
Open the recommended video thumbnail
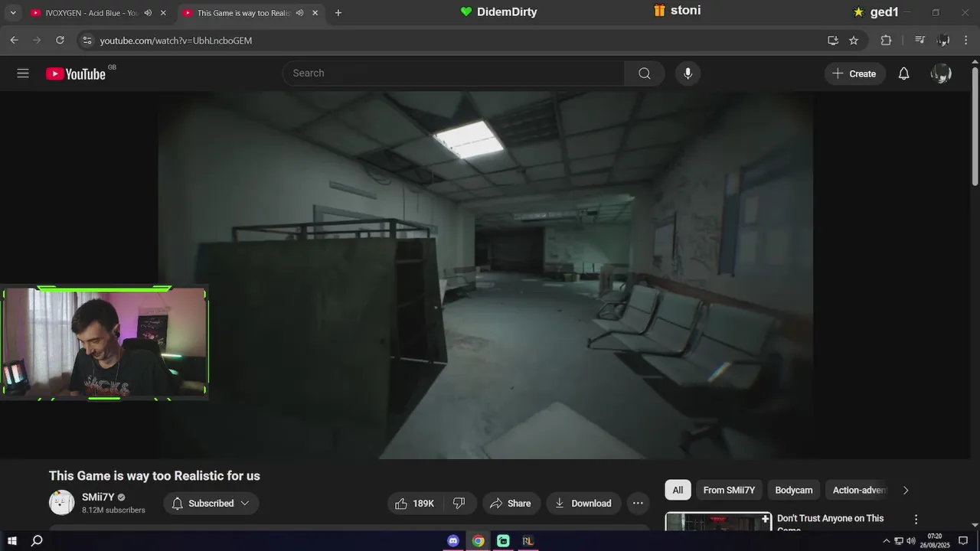pyautogui.click(x=718, y=522)
